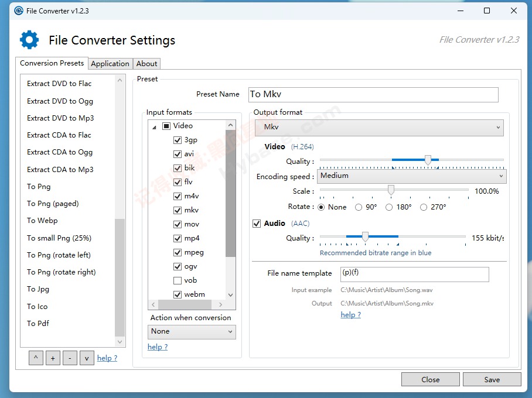Select Extract CDA to Mp3 preset
This screenshot has width=532, height=398.
click(60, 170)
